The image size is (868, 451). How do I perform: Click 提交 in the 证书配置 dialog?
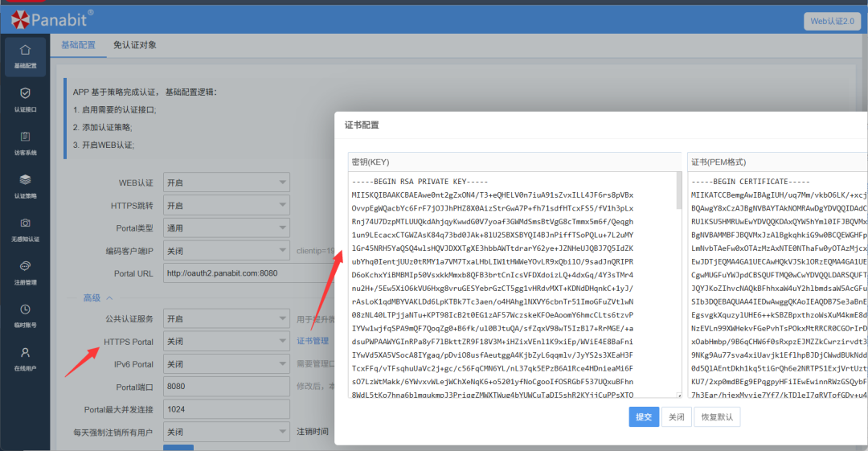(643, 416)
